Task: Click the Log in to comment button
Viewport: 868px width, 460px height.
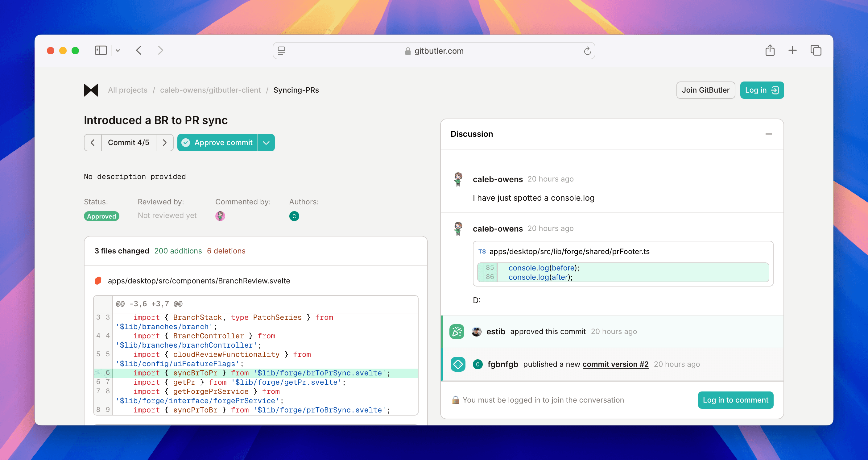Action: (x=735, y=400)
